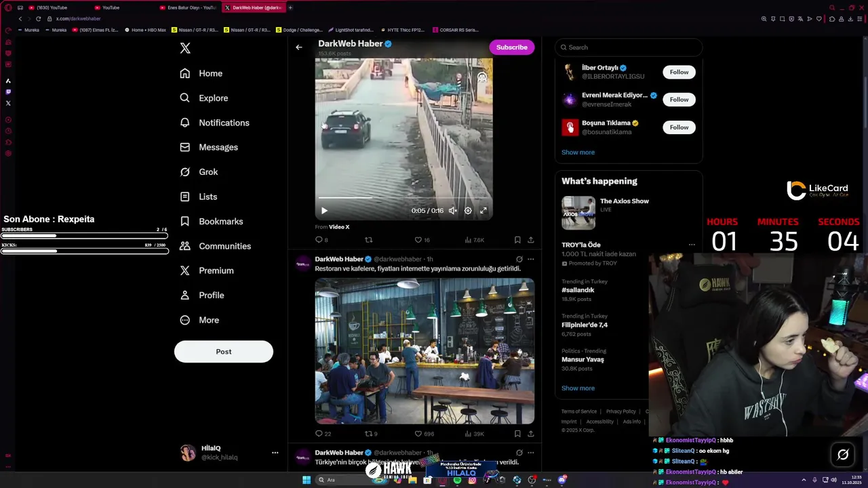The image size is (868, 488).
Task: Open HilalQ account menu dots
Action: click(x=275, y=453)
